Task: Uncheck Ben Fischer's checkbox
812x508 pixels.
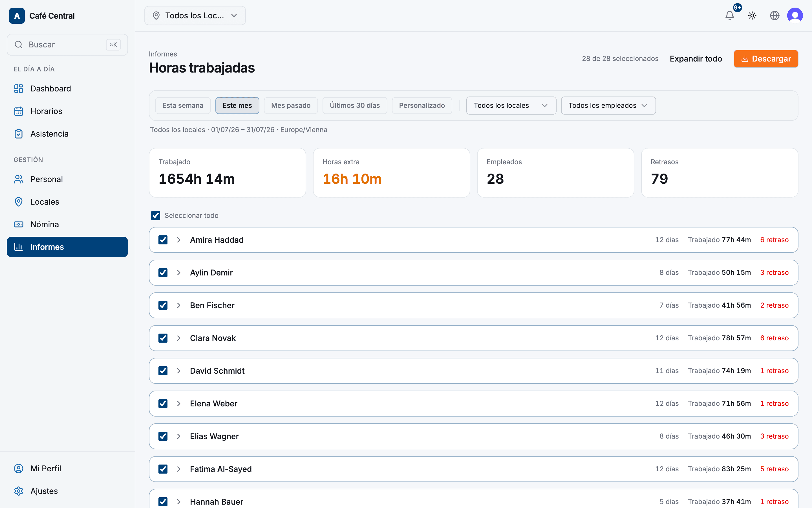Action: pyautogui.click(x=163, y=305)
